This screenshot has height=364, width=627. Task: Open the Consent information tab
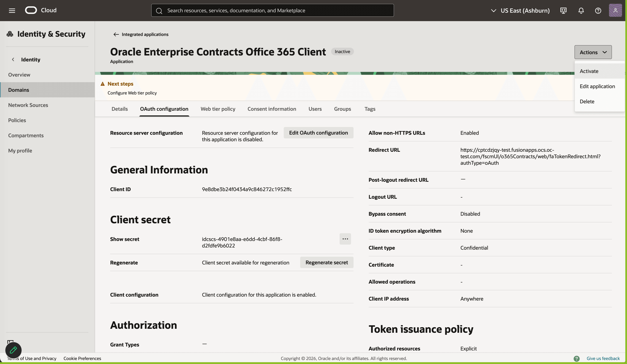tap(272, 109)
